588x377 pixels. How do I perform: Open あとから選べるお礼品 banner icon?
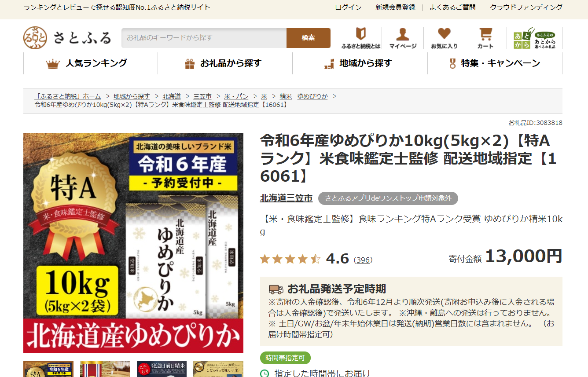coord(534,38)
